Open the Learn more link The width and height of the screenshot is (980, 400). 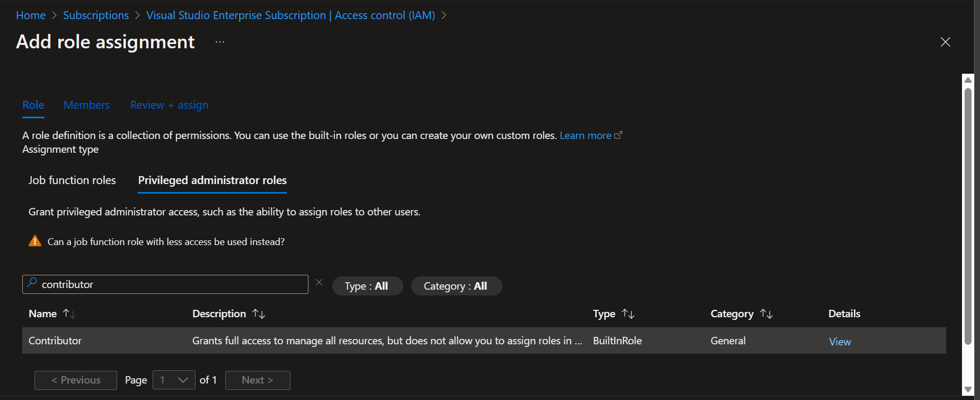[x=586, y=135]
